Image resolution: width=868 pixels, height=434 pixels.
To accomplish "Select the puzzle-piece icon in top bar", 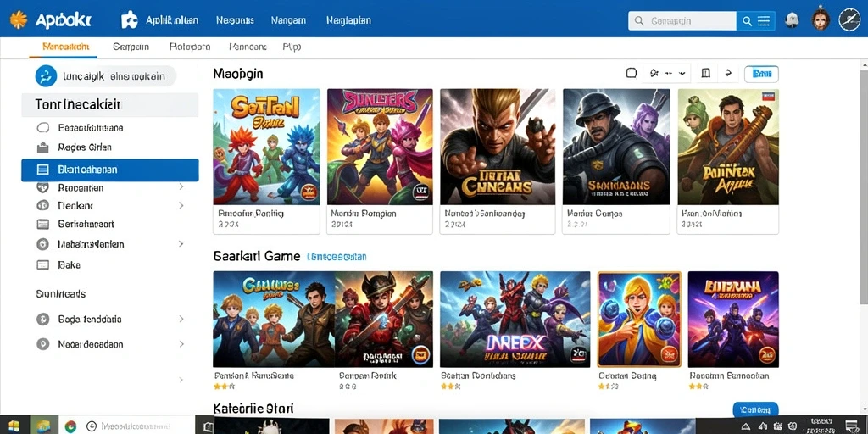I will 130,20.
